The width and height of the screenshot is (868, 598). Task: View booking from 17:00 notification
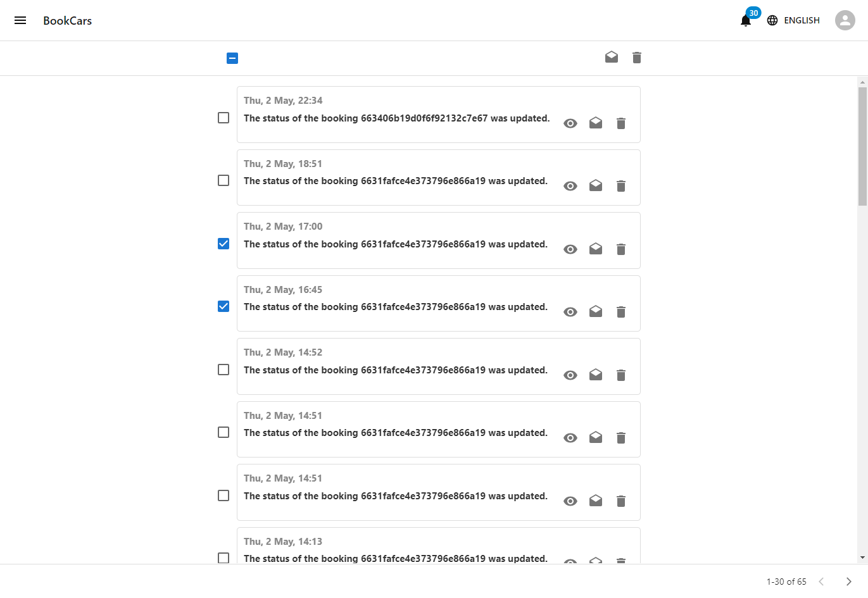point(570,249)
